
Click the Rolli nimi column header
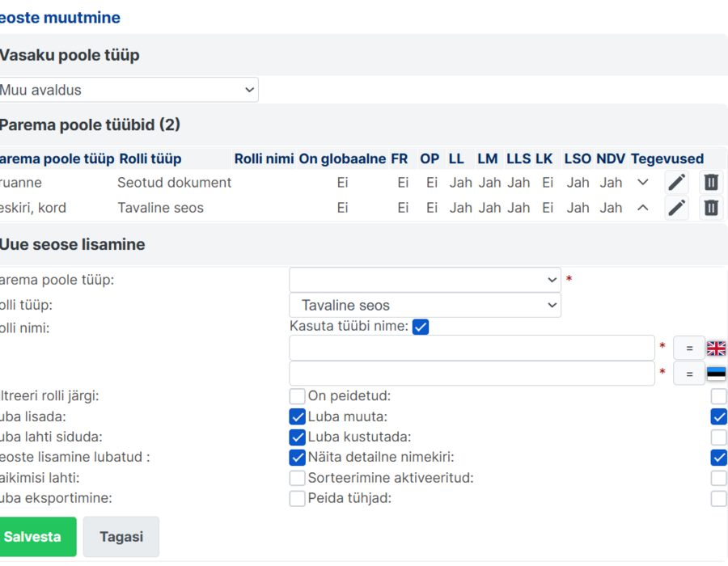pos(264,158)
